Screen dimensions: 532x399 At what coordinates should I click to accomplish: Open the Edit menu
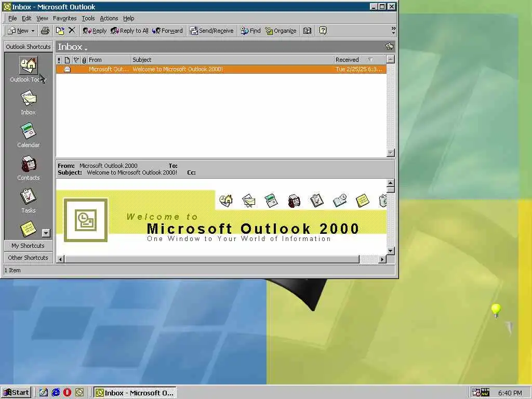pyautogui.click(x=26, y=18)
